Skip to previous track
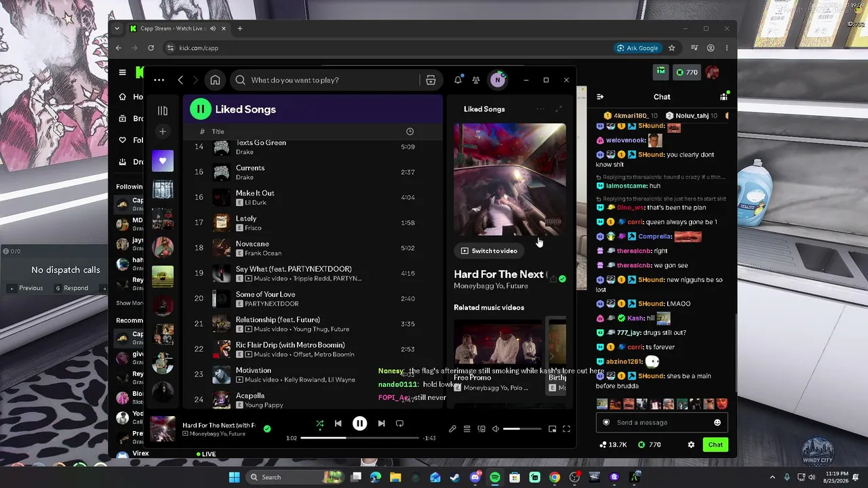 pos(338,424)
